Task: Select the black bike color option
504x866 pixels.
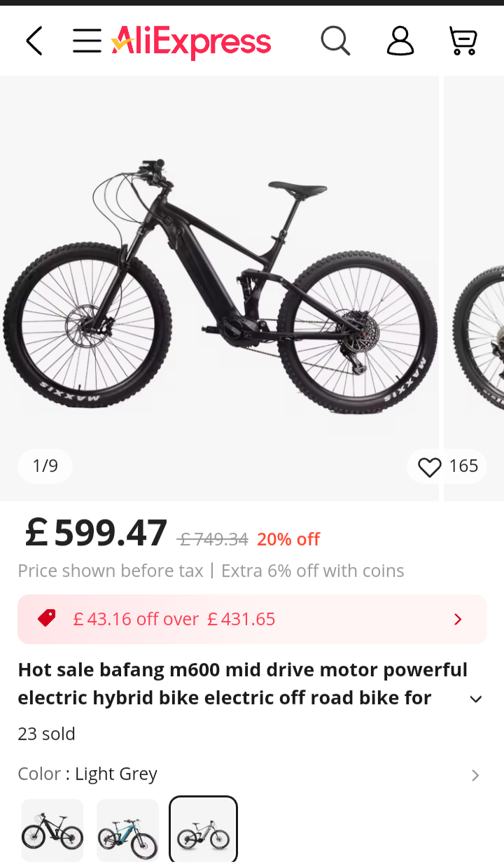Action: pos(52,830)
